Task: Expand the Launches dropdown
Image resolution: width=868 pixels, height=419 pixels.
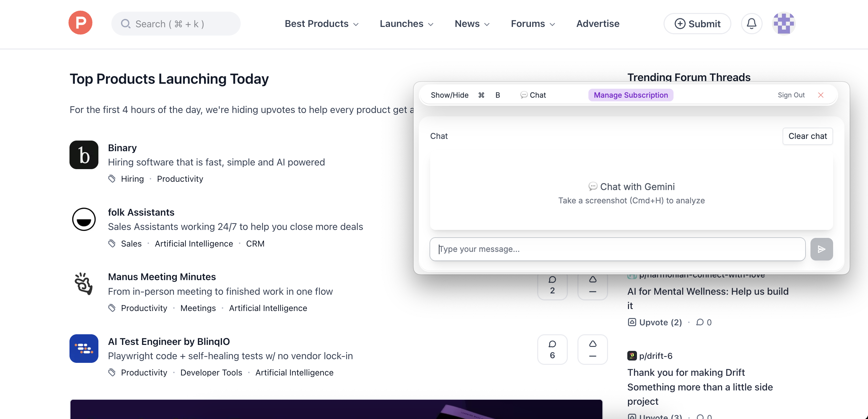Action: coord(406,24)
